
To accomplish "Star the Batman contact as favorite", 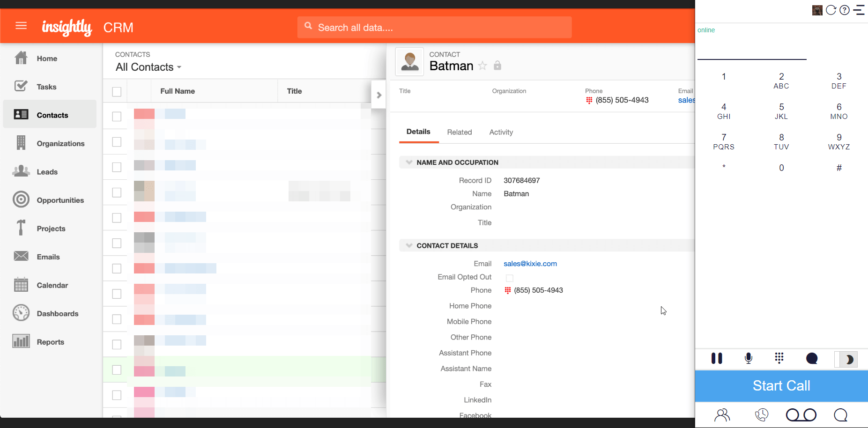I will click(482, 66).
